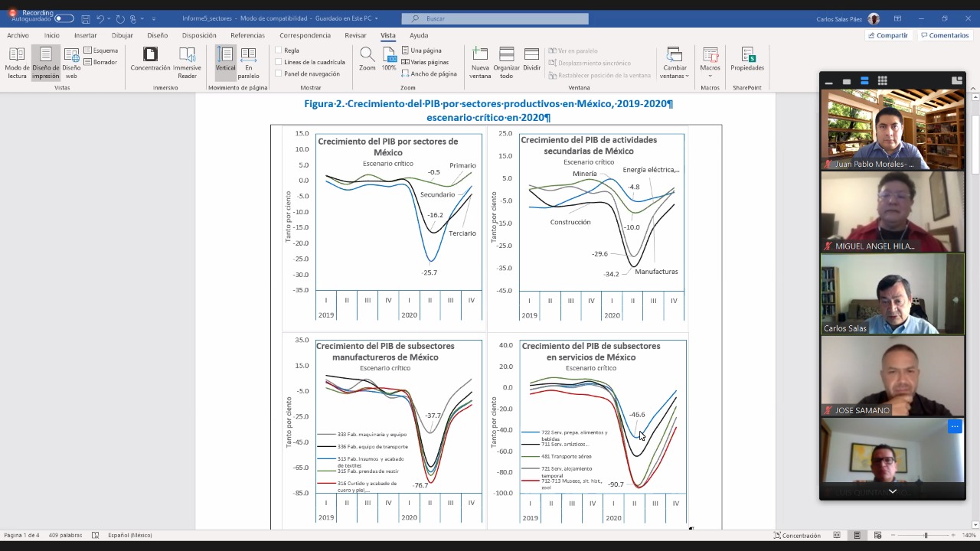Click the Zoom magnifier icon
The width and height of the screenshot is (980, 551).
367,59
